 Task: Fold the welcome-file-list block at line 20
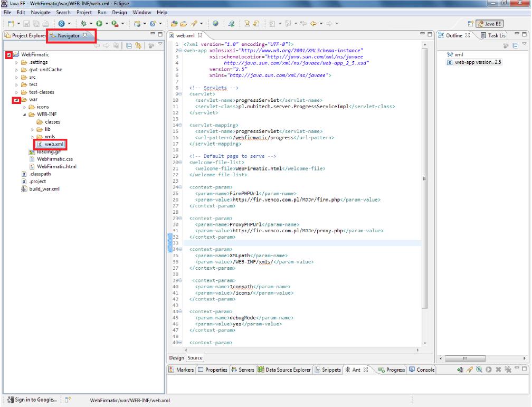[x=181, y=162]
